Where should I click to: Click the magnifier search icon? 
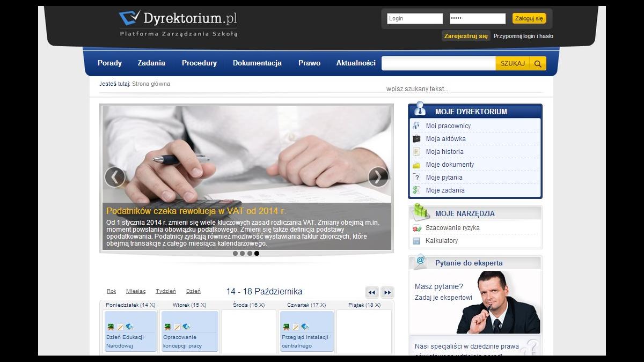pyautogui.click(x=538, y=64)
